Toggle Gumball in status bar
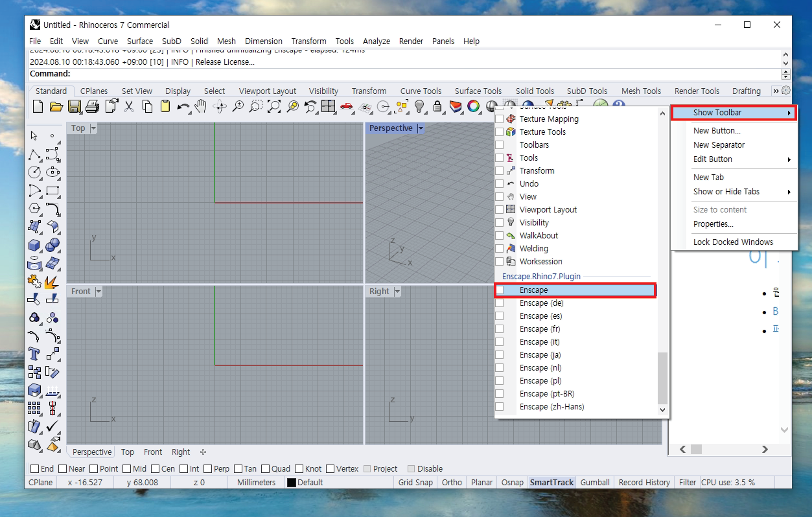 click(595, 483)
